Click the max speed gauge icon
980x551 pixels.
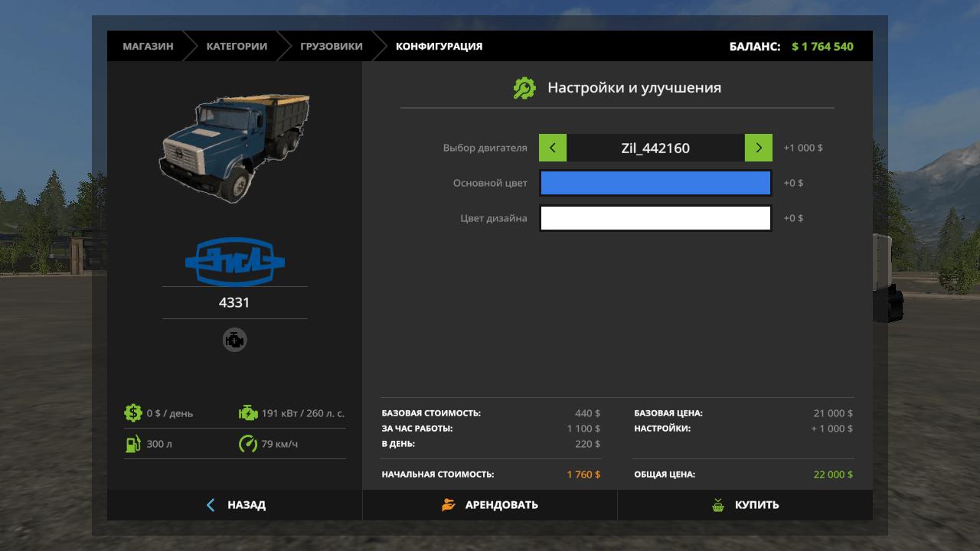248,444
